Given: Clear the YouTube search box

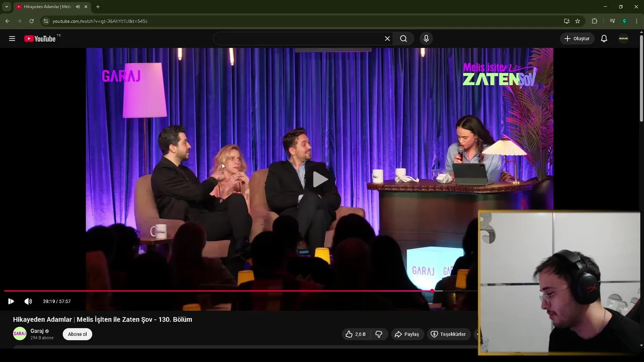Looking at the screenshot, I should 387,39.
